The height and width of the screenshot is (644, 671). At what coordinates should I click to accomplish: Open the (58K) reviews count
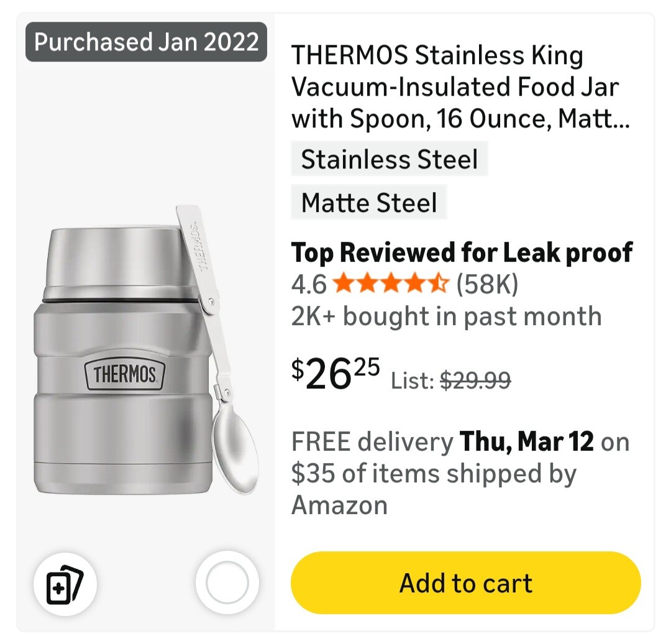[487, 285]
